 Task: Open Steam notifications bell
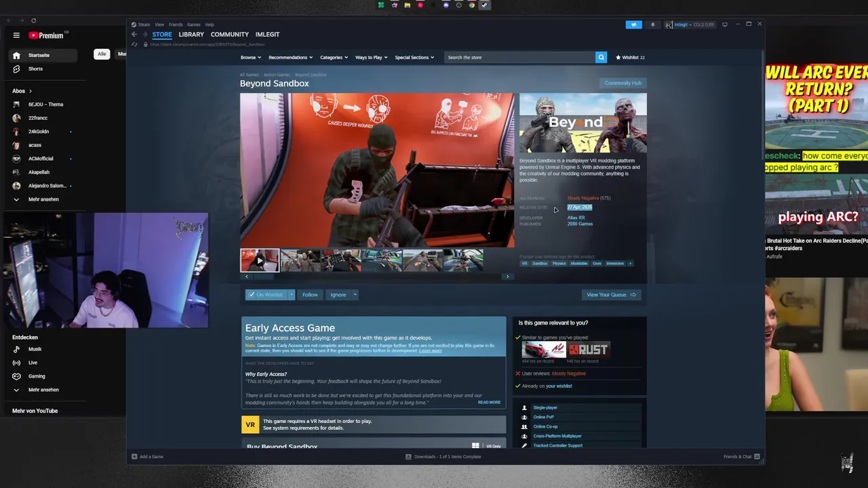652,24
